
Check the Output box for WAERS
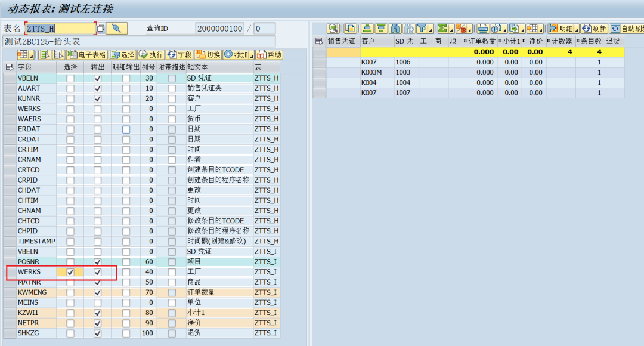pyautogui.click(x=97, y=119)
